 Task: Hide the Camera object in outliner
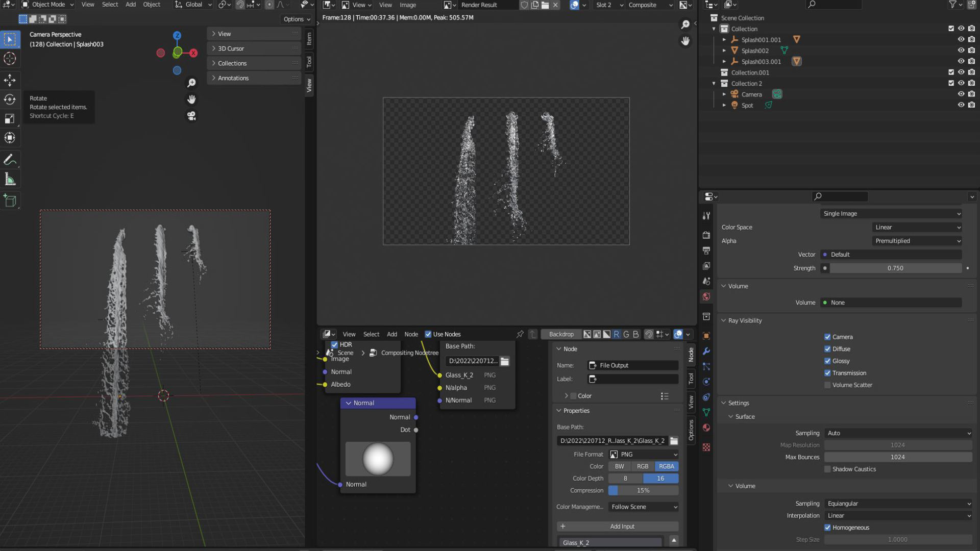coord(961,94)
